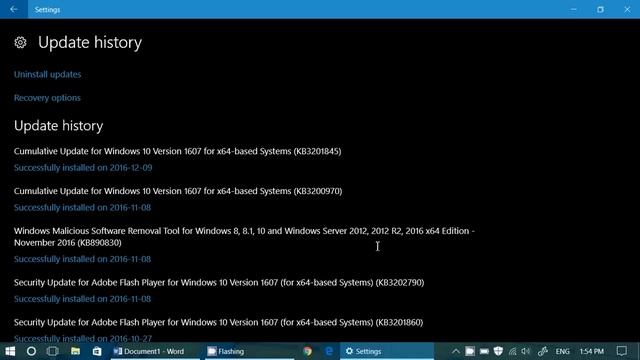Open the volume speaker icon
Image resolution: width=640 pixels, height=360 pixels.
point(526,351)
